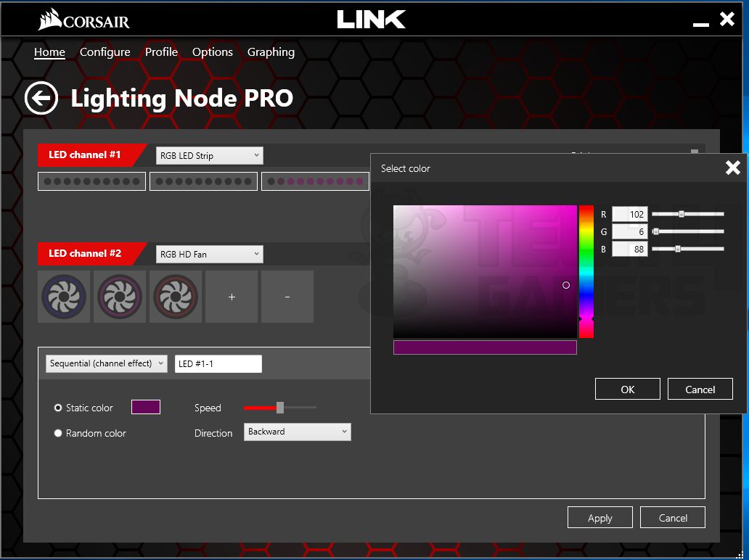Select LED channel #2 label
Screen dimensions: 749x560
85,253
